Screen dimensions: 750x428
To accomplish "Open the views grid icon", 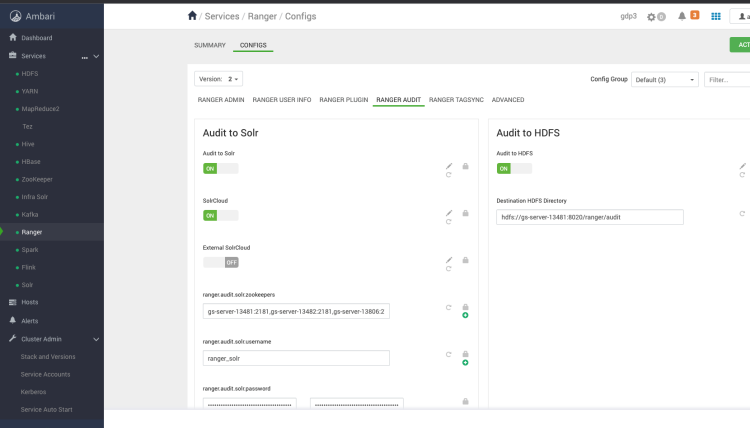I will coord(716,16).
